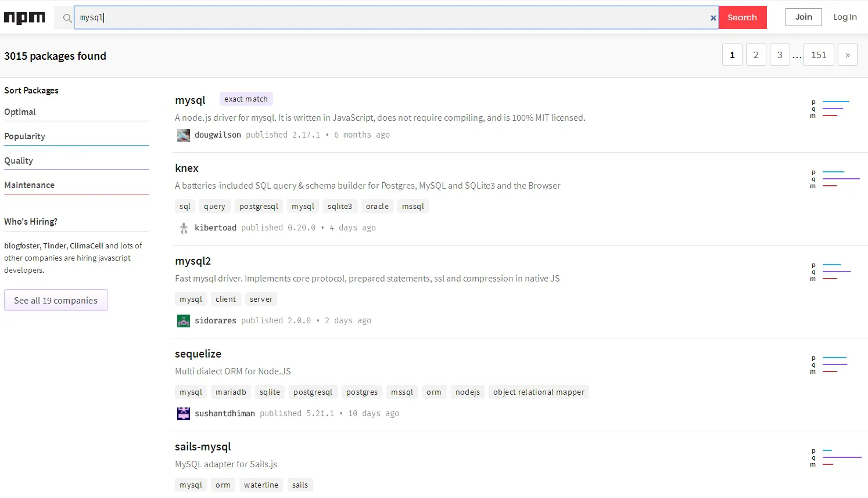Sort packages by Quality
Screen dimensions: 868x498
pos(19,160)
